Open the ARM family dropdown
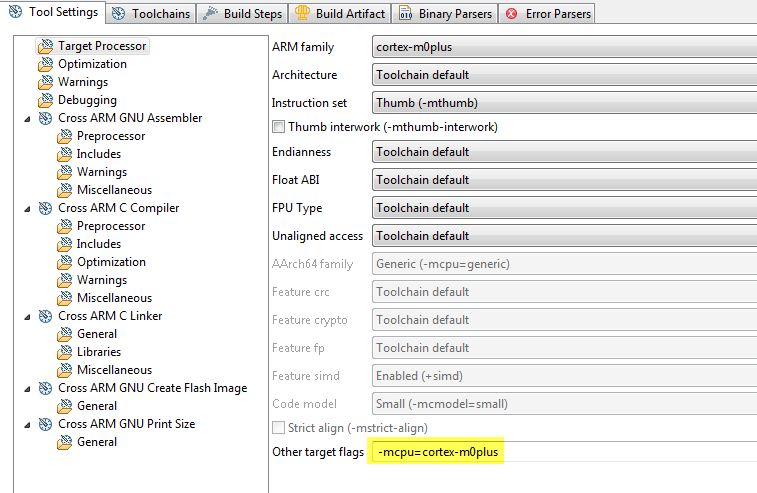Viewport: 757px width, 493px height. click(564, 47)
